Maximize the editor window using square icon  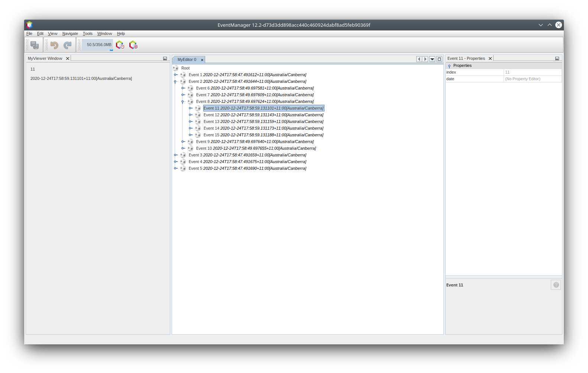click(x=439, y=59)
